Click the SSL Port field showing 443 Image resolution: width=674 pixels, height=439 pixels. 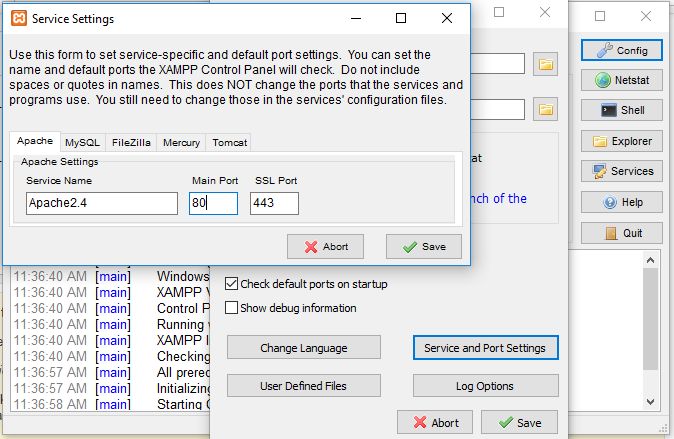tap(274, 203)
